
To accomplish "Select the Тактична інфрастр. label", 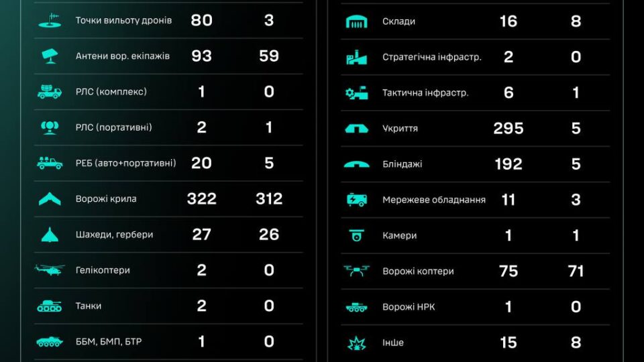I will (425, 93).
